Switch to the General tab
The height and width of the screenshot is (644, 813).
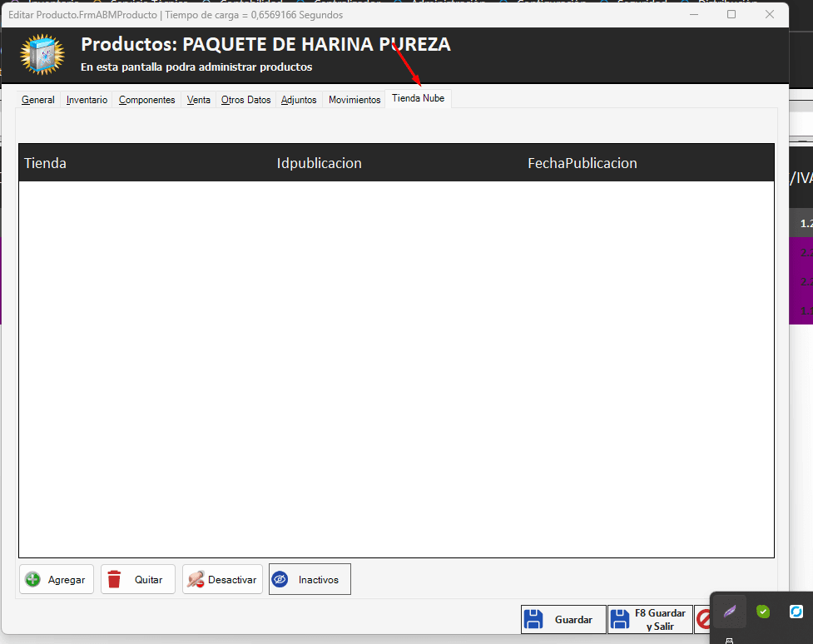click(x=38, y=100)
